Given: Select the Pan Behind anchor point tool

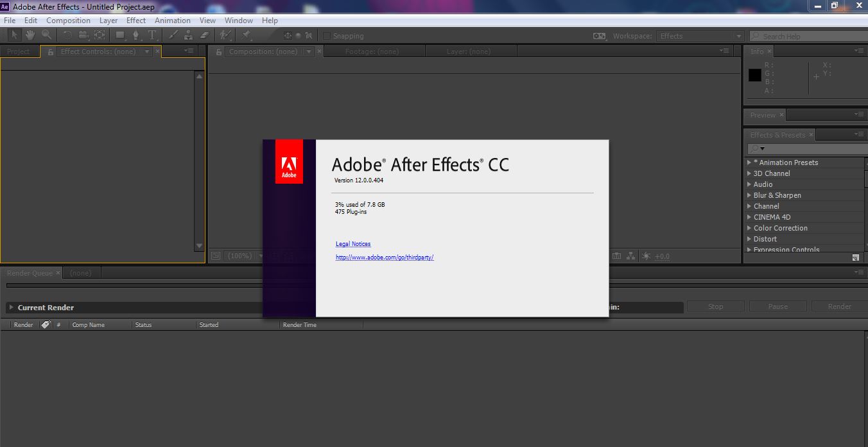Looking at the screenshot, I should pos(100,35).
